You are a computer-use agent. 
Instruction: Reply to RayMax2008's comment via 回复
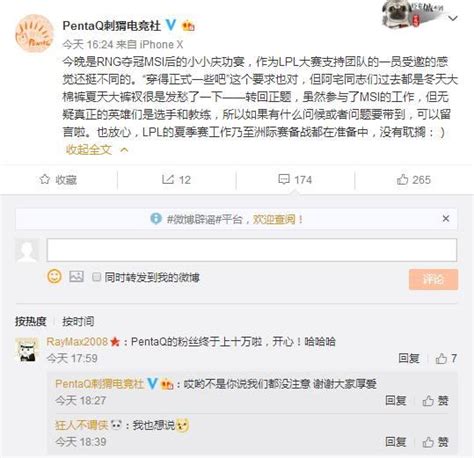point(409,358)
